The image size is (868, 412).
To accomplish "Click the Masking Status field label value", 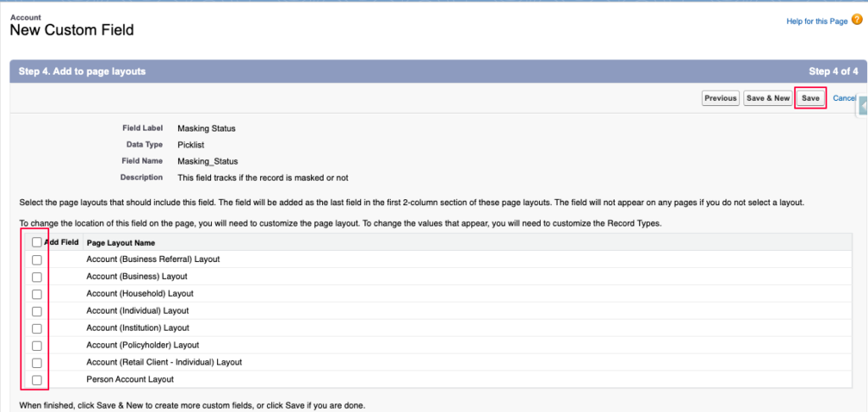I will [x=206, y=129].
